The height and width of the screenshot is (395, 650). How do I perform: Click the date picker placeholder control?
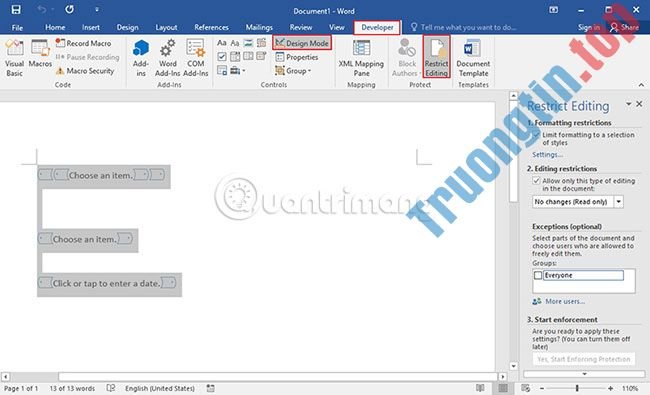pyautogui.click(x=107, y=284)
